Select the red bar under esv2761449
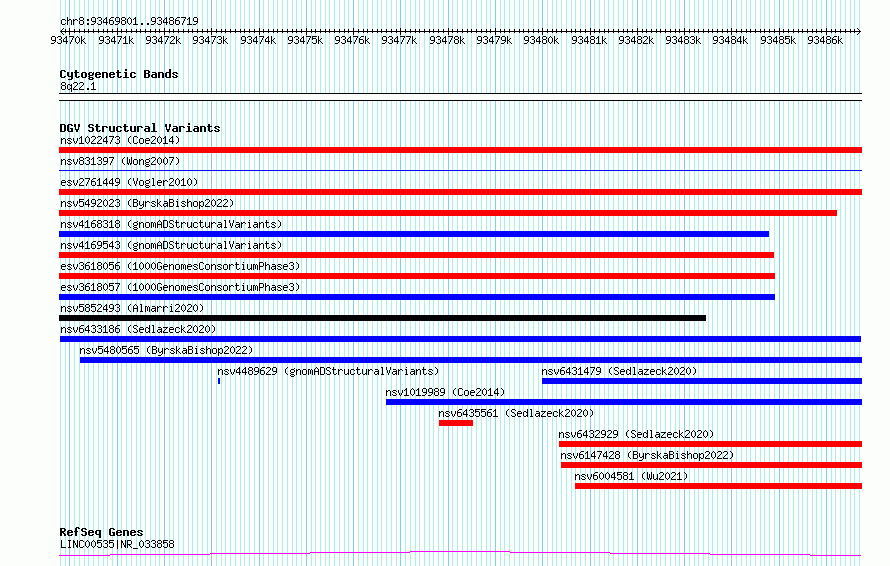This screenshot has height=566, width=890. 460,192
